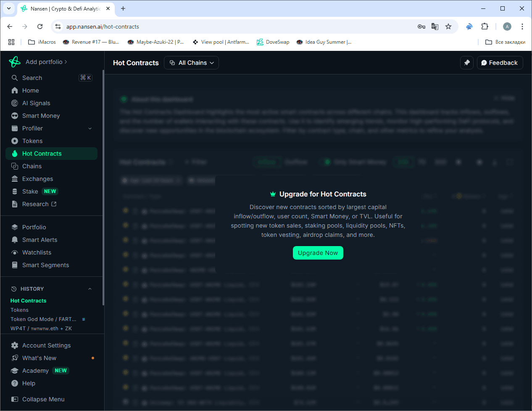Expand the Profiler submenu
Viewport: 532px width, 411px height.
click(x=90, y=128)
